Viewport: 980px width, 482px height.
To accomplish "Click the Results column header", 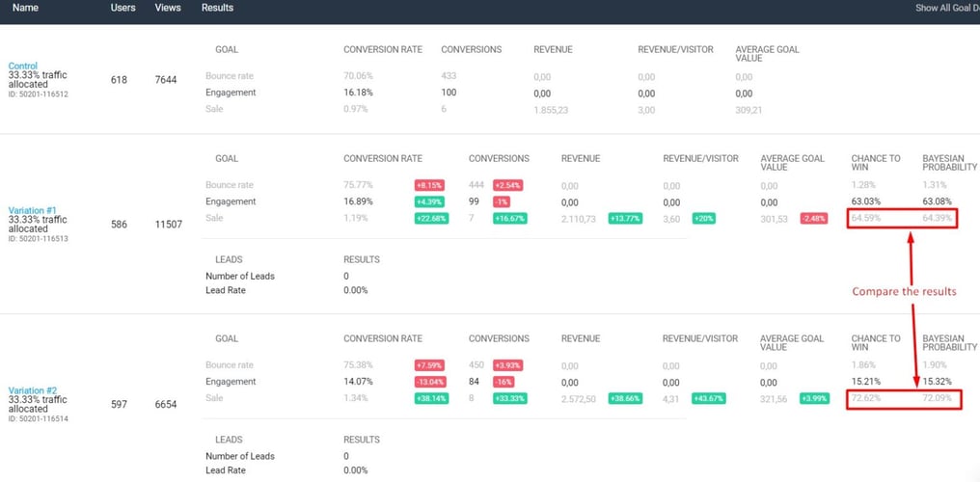I will pyautogui.click(x=217, y=8).
